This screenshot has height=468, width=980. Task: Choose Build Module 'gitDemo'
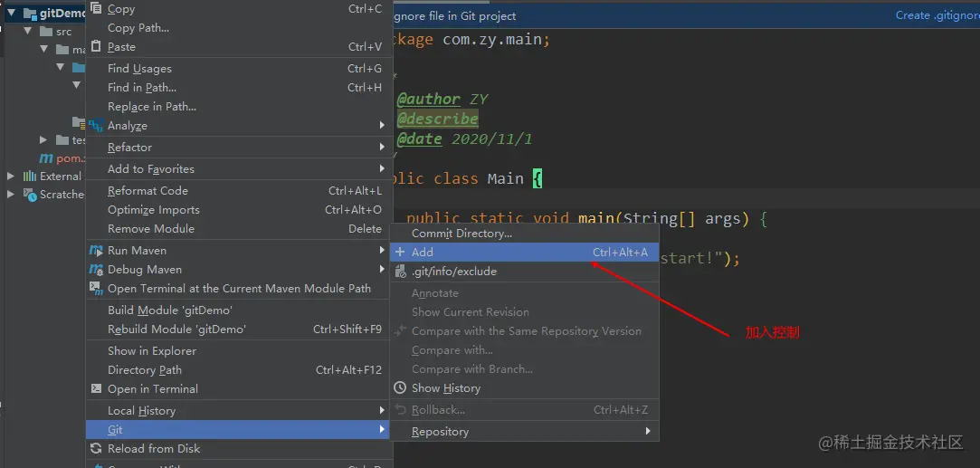(239, 310)
